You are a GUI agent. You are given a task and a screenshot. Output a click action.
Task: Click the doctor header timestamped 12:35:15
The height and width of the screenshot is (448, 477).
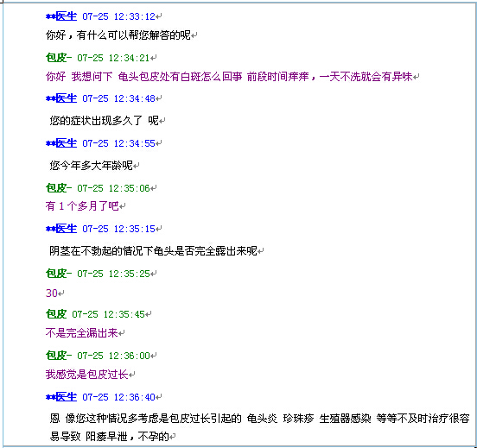point(101,228)
